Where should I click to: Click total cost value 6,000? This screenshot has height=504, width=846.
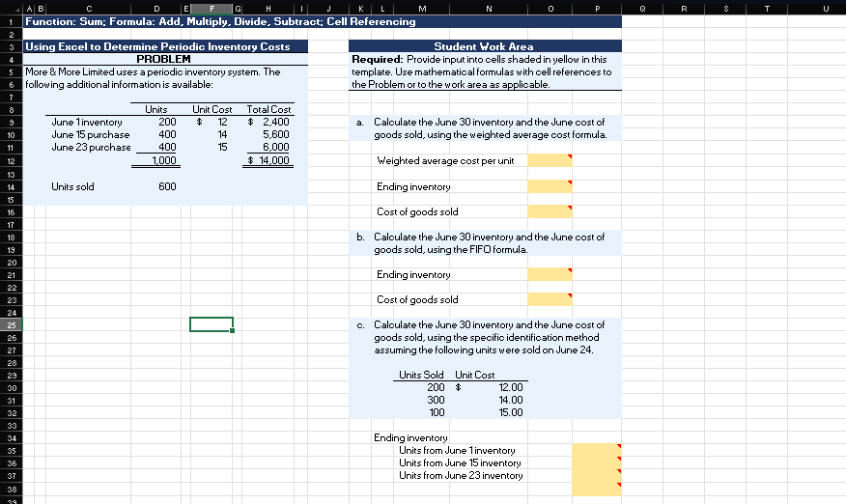[275, 147]
